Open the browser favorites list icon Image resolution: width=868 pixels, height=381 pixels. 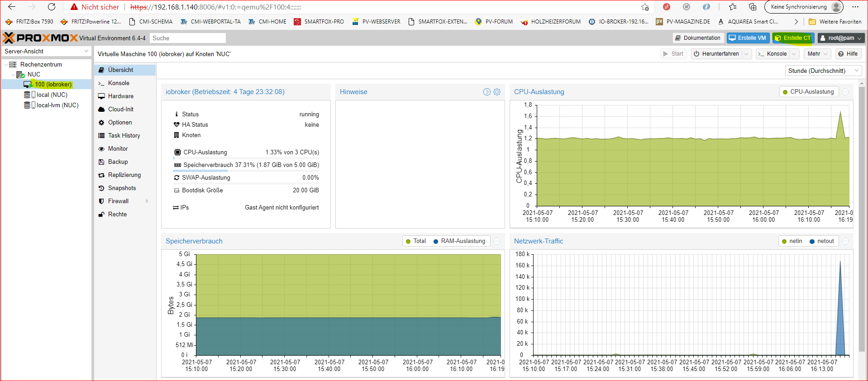coord(733,7)
